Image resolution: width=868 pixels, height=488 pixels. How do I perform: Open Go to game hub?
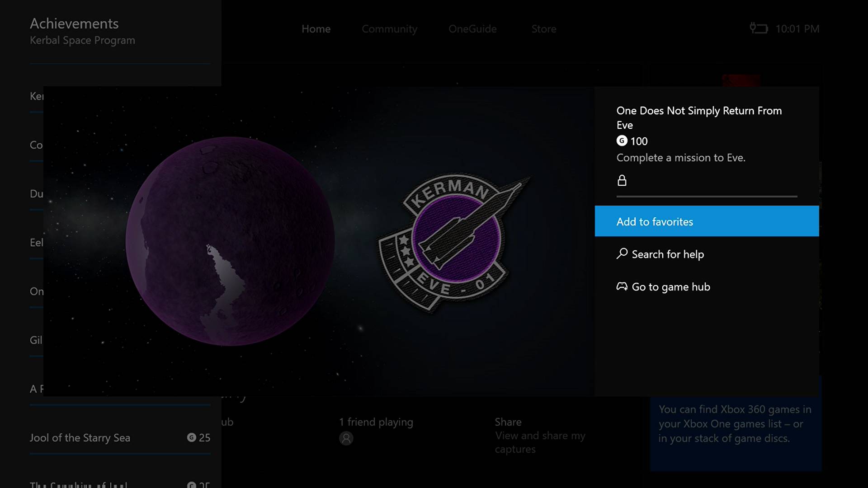coord(707,286)
